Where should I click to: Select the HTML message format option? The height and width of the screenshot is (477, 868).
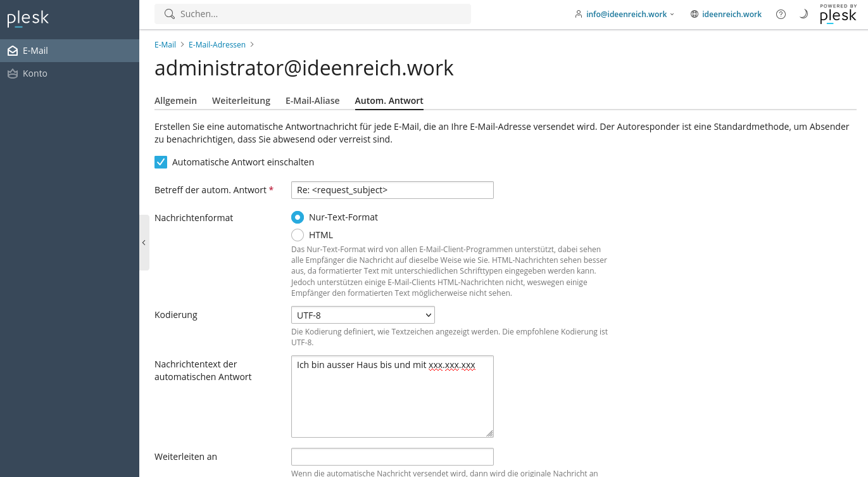pos(298,235)
